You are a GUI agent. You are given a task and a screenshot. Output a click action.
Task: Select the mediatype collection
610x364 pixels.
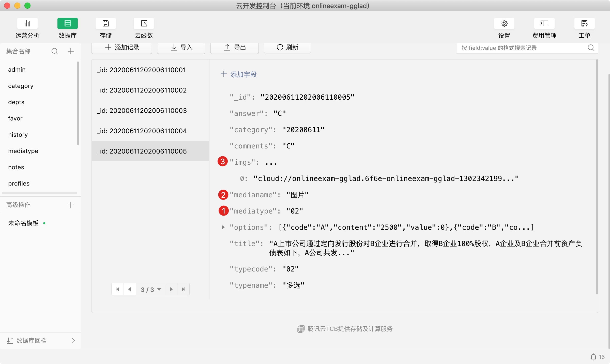tap(23, 151)
